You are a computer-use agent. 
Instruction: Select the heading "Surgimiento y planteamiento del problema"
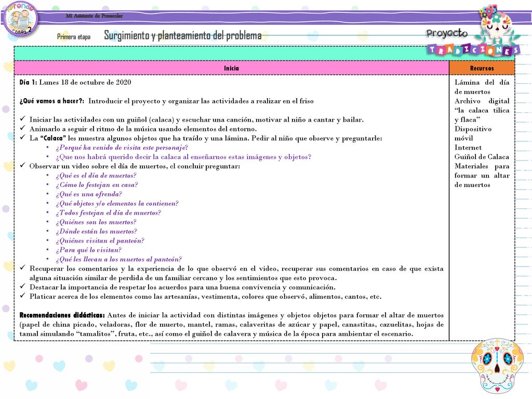(182, 35)
